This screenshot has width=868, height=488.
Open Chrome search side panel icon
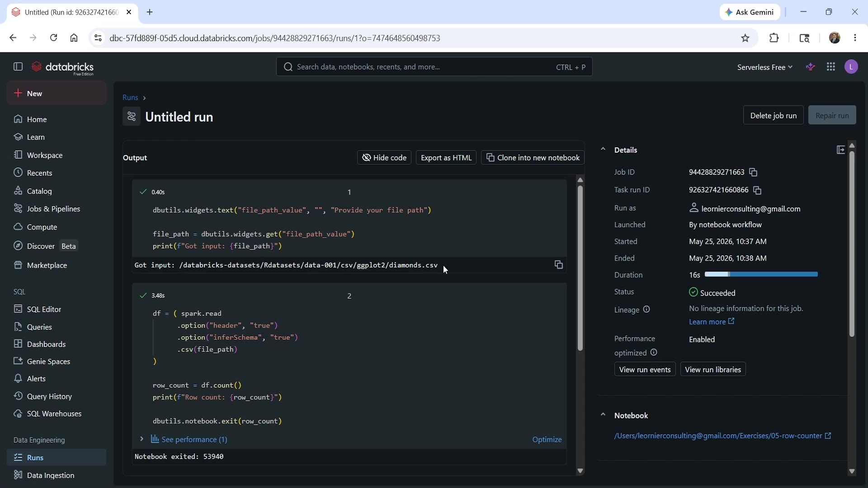point(804,38)
